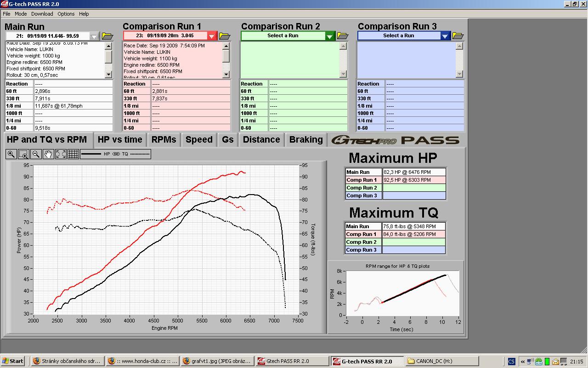Viewport: 588px width, 368px height.
Task: Open folder icon for Main Run
Action: click(x=107, y=36)
